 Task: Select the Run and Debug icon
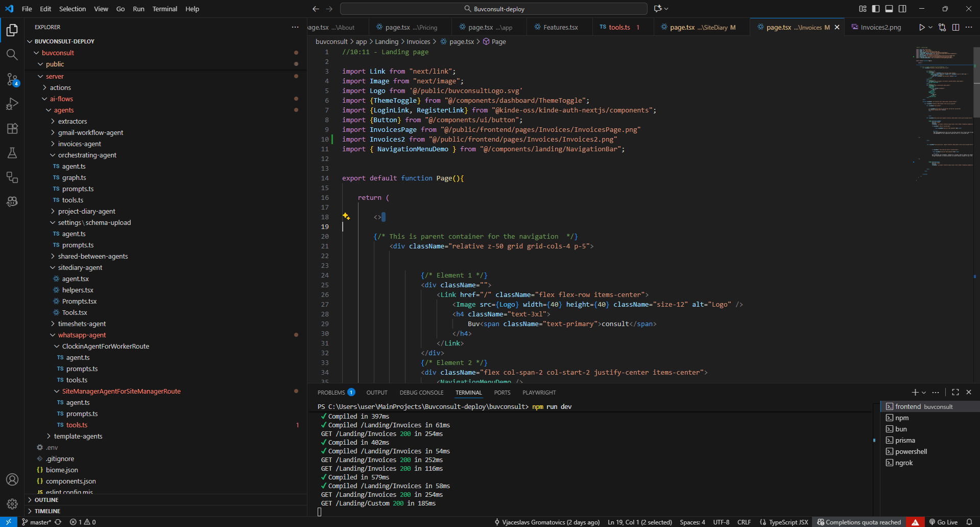pyautogui.click(x=12, y=104)
